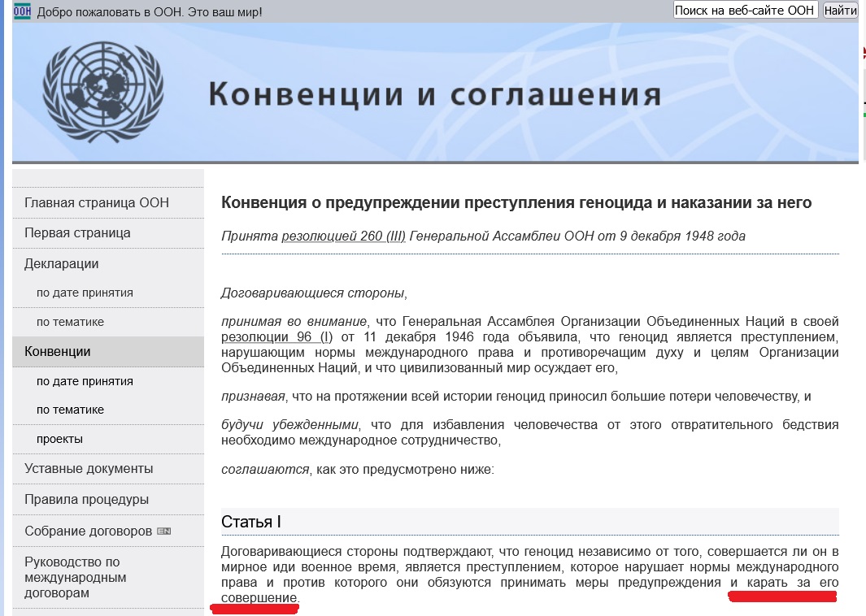Open 'по тематике' under Декларации
Viewport: 866px width, 616px height.
[x=70, y=322]
